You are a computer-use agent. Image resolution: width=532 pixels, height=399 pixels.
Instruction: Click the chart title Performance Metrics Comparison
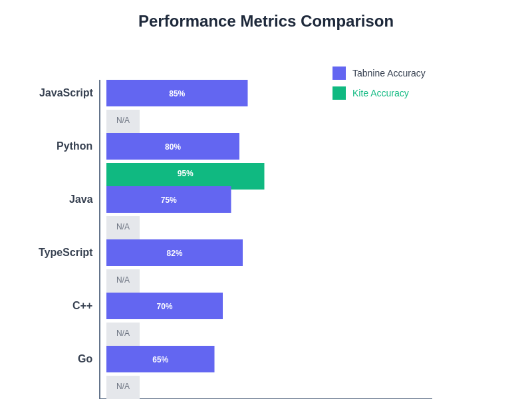coord(266,21)
